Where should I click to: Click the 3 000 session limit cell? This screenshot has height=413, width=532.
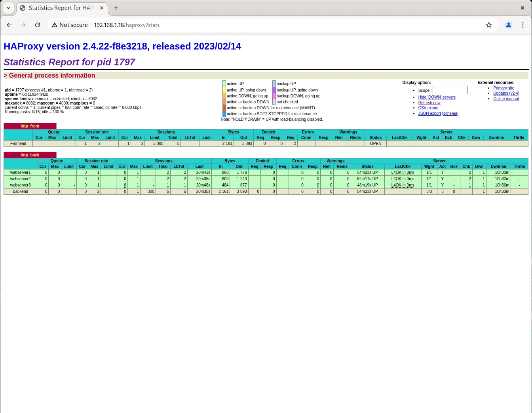[x=155, y=144]
